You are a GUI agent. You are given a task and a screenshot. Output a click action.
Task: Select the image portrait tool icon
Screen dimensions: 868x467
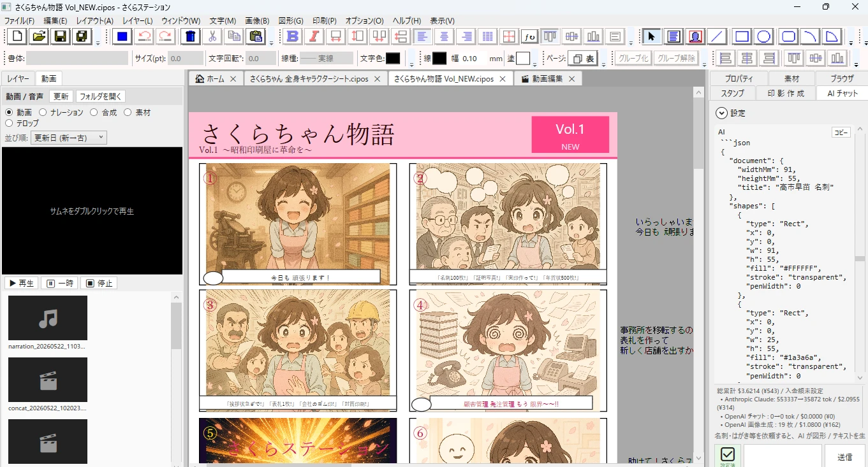(x=695, y=36)
